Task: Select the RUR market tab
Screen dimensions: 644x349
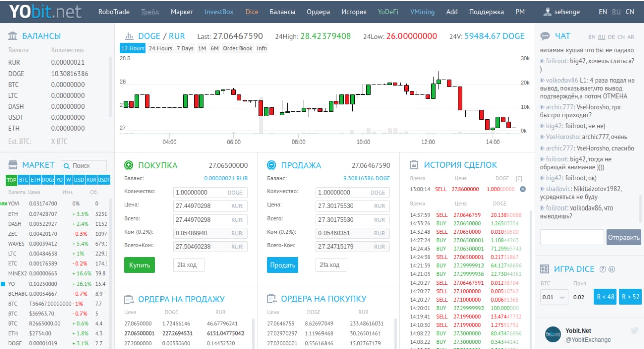Action: click(91, 180)
